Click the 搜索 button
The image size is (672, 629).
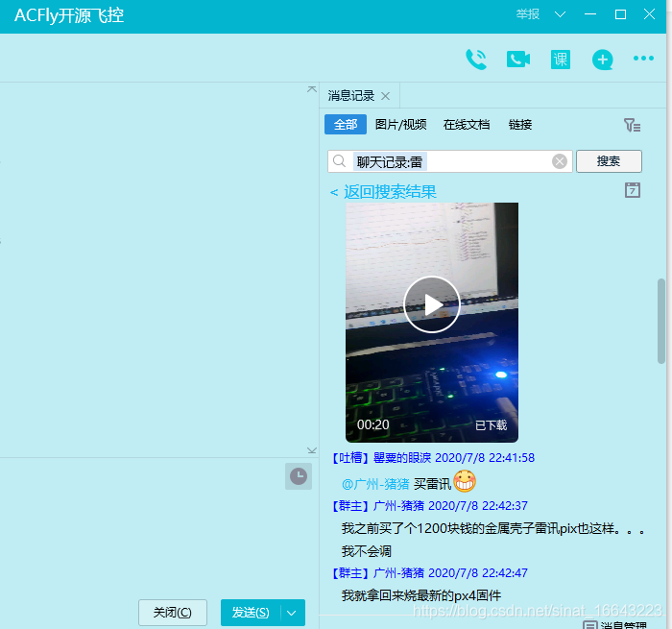point(609,161)
